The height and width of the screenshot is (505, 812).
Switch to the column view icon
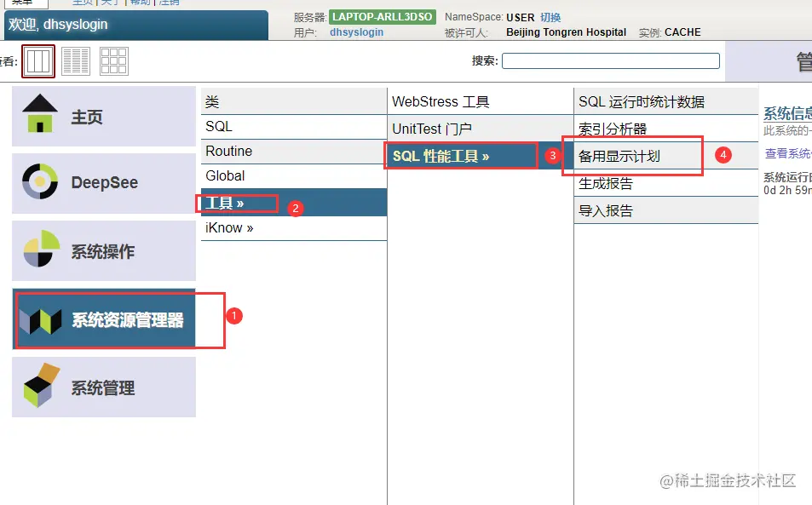tap(38, 61)
